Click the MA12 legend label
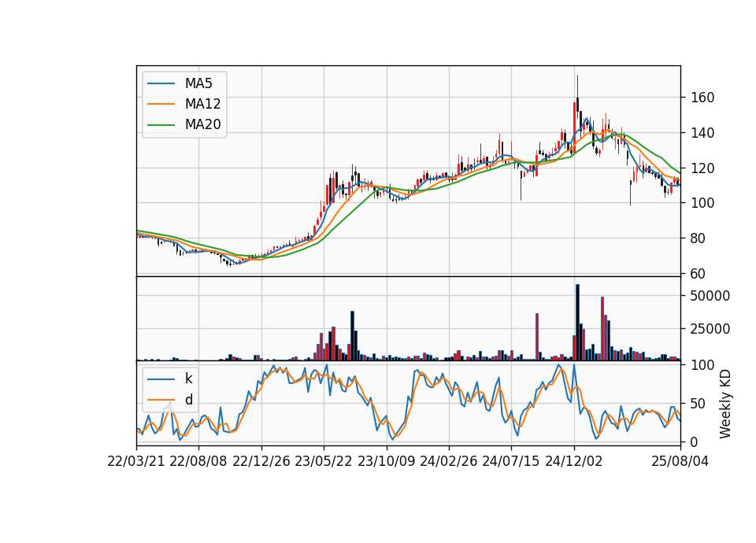 click(x=202, y=104)
